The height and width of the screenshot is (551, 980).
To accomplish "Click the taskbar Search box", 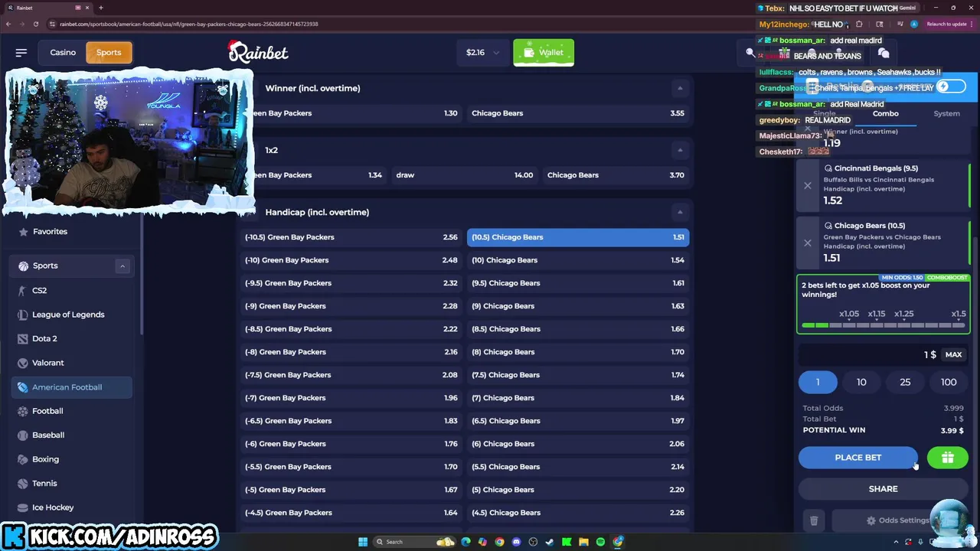I will (x=413, y=542).
